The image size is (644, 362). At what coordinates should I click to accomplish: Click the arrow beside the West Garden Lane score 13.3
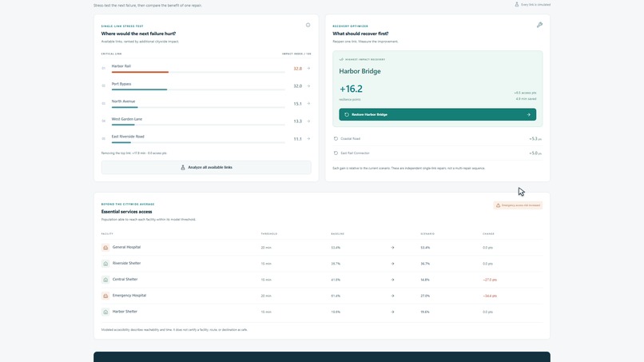[308, 121]
